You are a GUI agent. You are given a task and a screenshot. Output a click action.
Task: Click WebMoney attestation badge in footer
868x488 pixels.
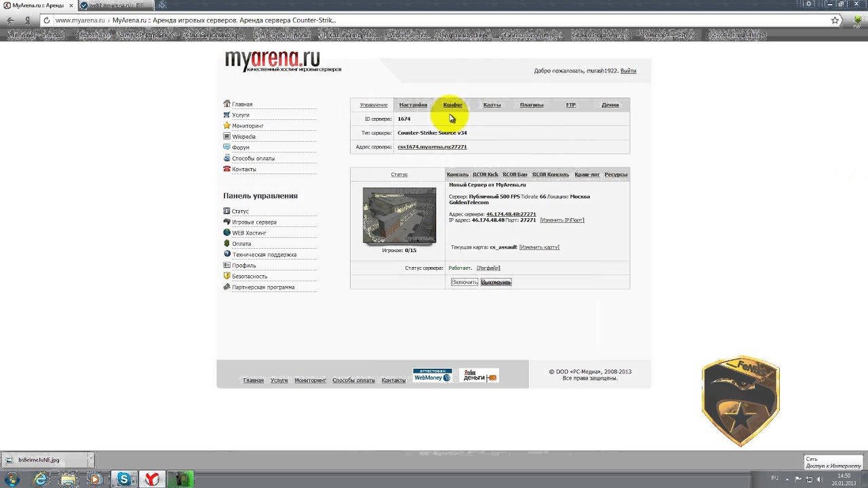pyautogui.click(x=433, y=375)
